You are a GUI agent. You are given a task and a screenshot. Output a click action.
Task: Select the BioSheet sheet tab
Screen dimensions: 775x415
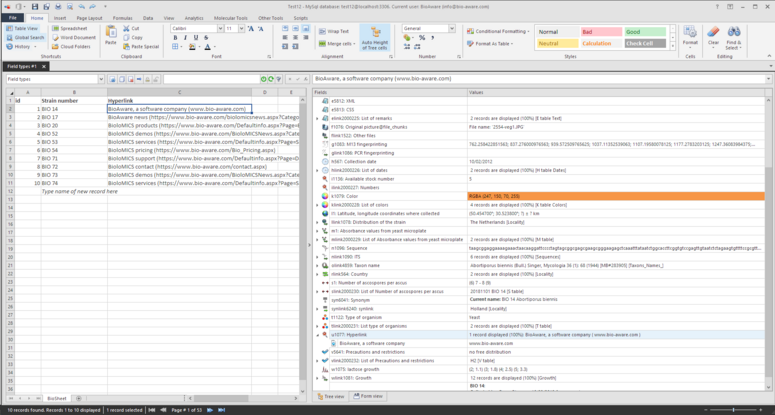pyautogui.click(x=58, y=398)
